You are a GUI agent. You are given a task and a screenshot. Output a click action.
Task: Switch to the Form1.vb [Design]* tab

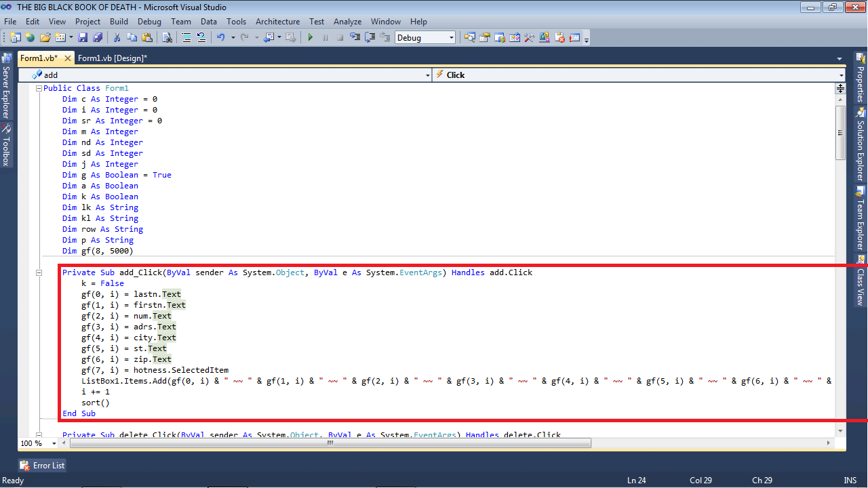point(113,58)
